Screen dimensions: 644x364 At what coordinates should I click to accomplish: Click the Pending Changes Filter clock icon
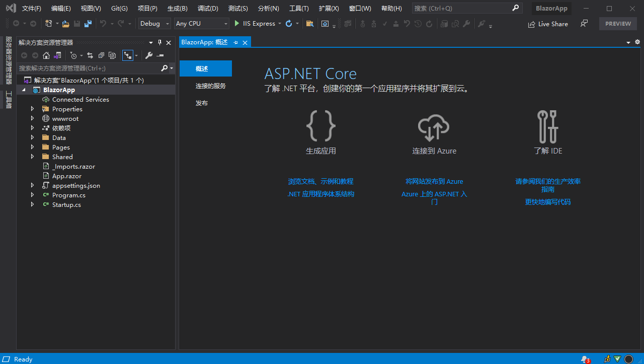click(73, 55)
